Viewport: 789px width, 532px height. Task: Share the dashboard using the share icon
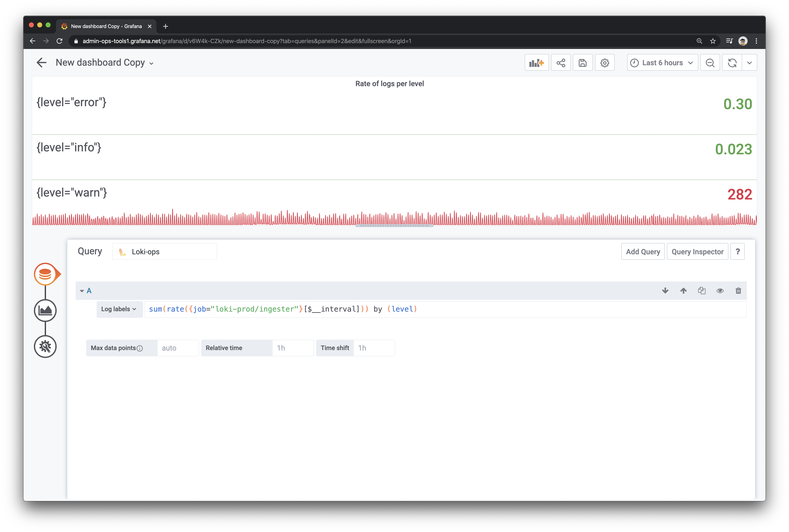(x=561, y=63)
